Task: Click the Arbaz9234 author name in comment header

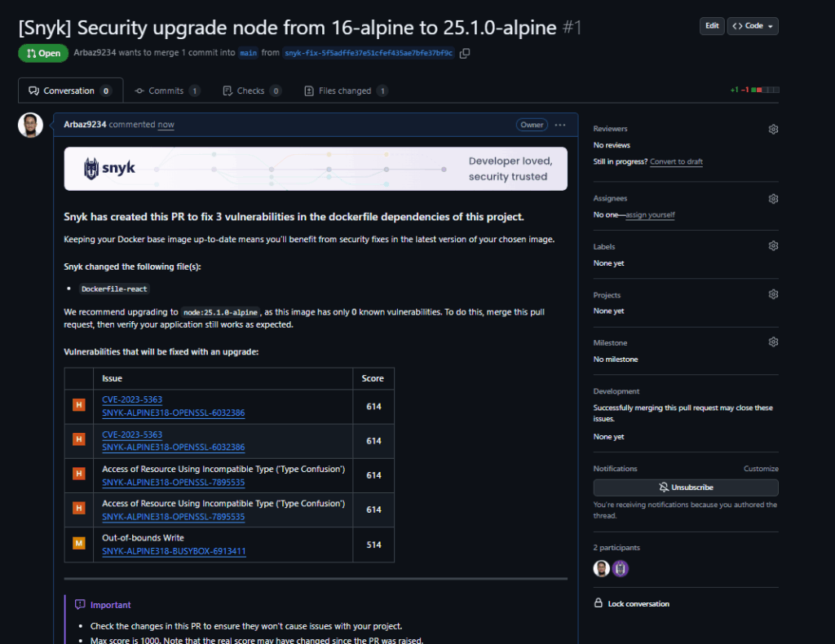Action: pyautogui.click(x=85, y=125)
